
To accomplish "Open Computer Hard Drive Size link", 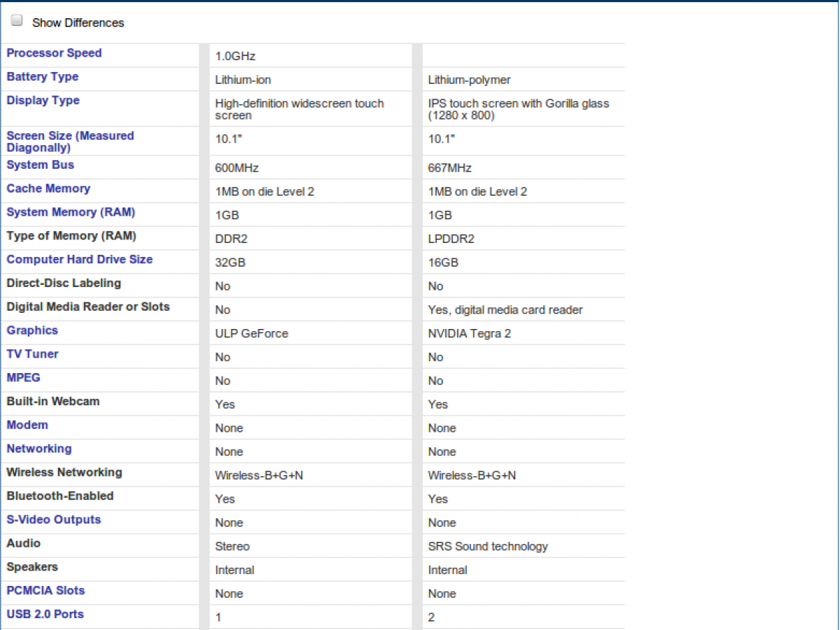I will tap(79, 260).
